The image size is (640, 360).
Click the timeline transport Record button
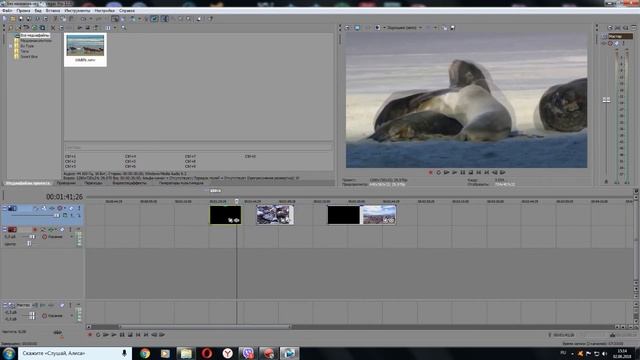[90, 335]
